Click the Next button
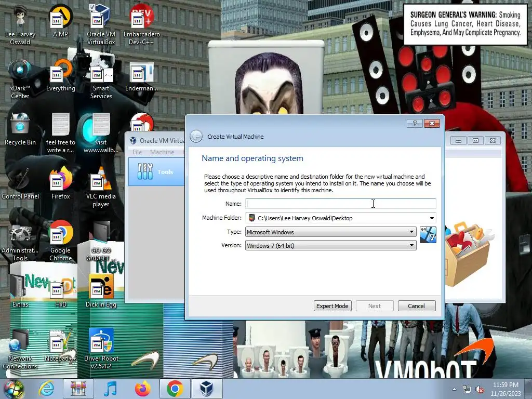This screenshot has height=399, width=532. point(375,306)
